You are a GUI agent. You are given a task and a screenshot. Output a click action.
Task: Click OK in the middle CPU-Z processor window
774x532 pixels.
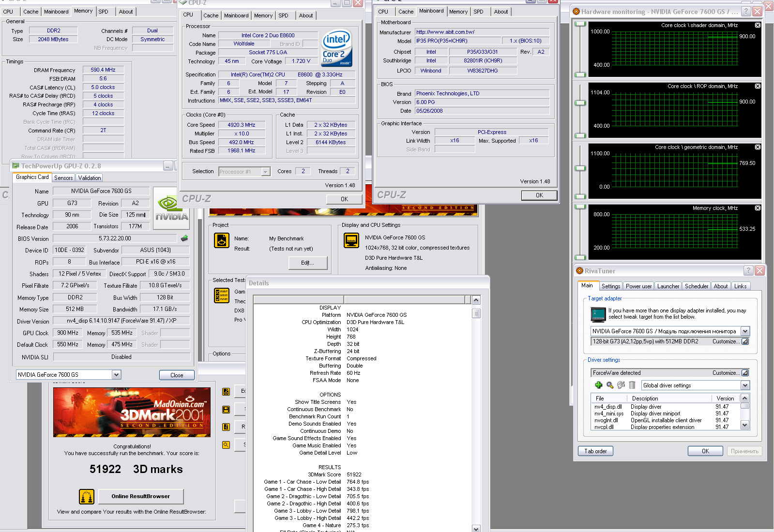point(344,199)
